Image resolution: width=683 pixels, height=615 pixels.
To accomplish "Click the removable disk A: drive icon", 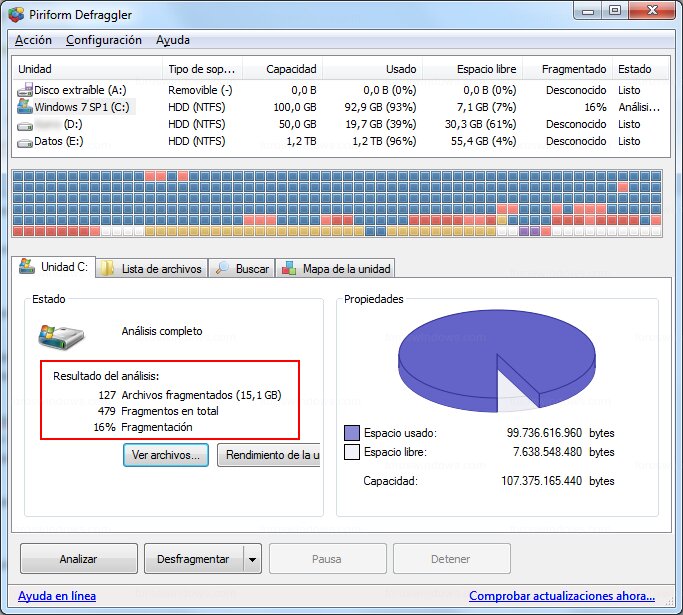I will click(x=25, y=90).
